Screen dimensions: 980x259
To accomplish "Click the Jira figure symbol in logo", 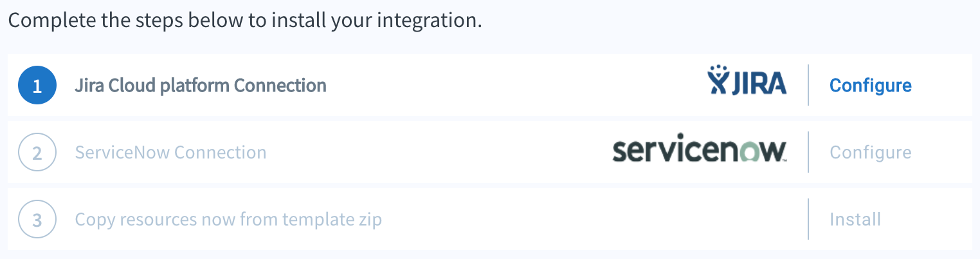I will point(717,80).
